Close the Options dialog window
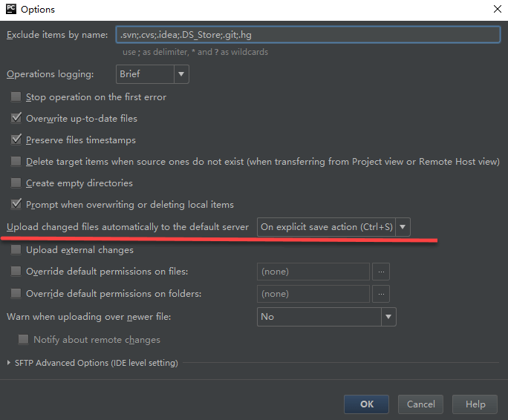This screenshot has width=508, height=420. [498, 9]
